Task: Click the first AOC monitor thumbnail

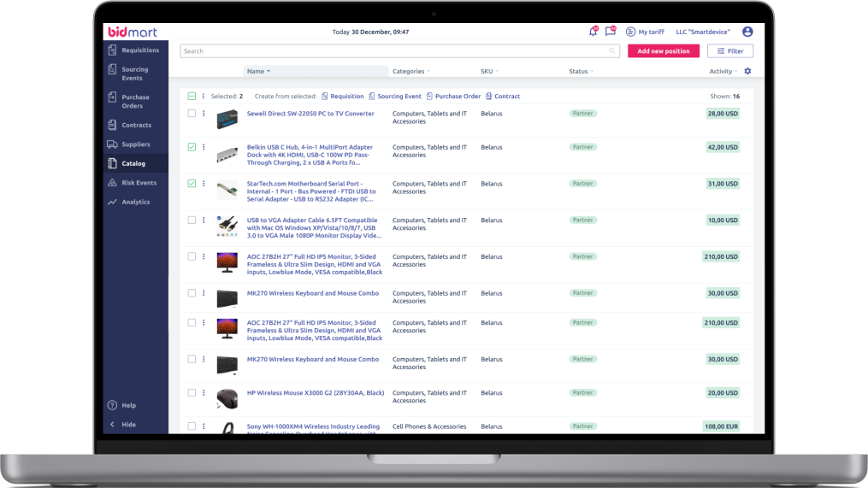Action: point(227,263)
